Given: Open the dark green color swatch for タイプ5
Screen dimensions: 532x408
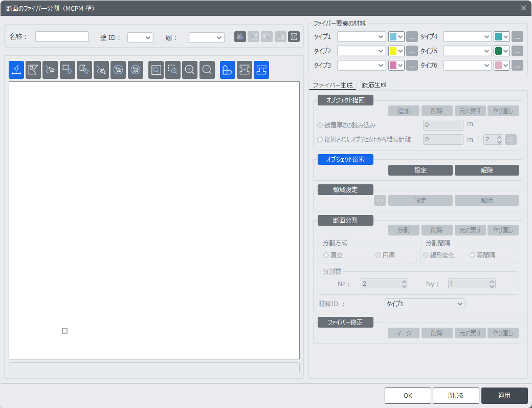Looking at the screenshot, I should pyautogui.click(x=502, y=51).
